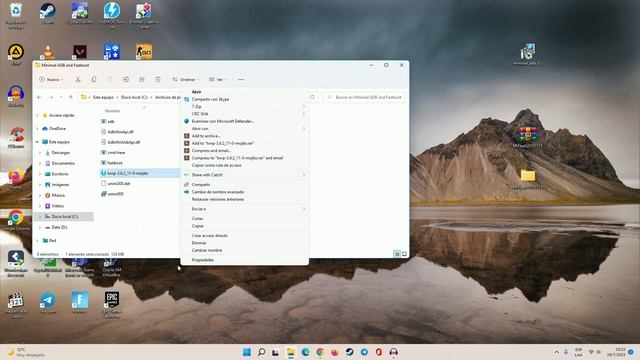Open Telegram from the taskbar
Viewport: 640px width, 360px height.
coord(364,352)
